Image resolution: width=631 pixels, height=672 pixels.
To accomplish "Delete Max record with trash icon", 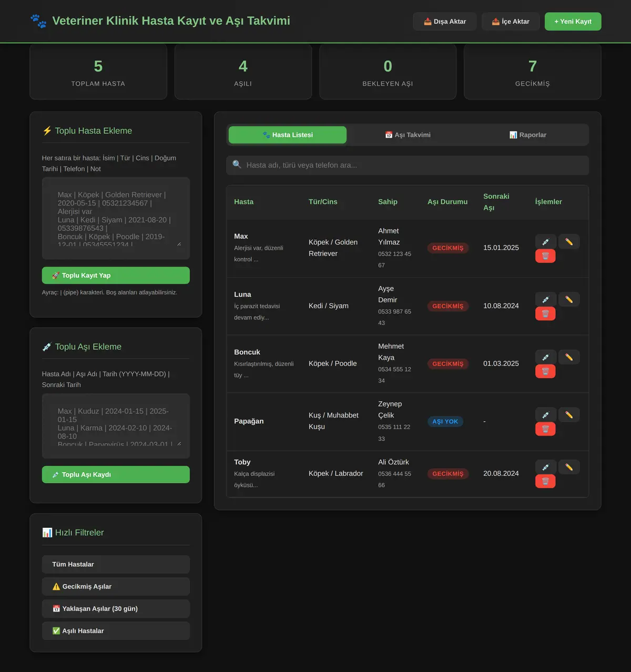I will click(545, 256).
